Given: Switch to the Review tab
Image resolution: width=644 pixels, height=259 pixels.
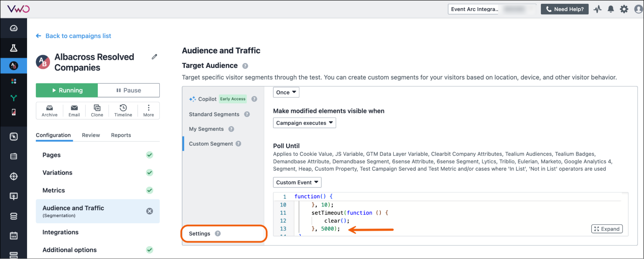Looking at the screenshot, I should [x=91, y=135].
